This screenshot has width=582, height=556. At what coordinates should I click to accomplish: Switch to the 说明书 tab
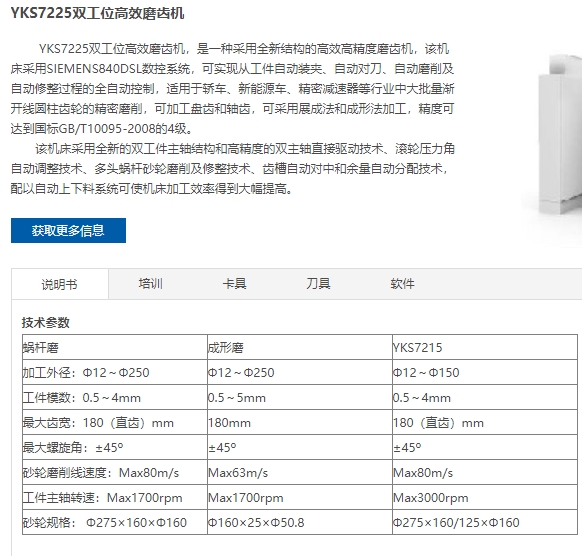click(x=60, y=284)
